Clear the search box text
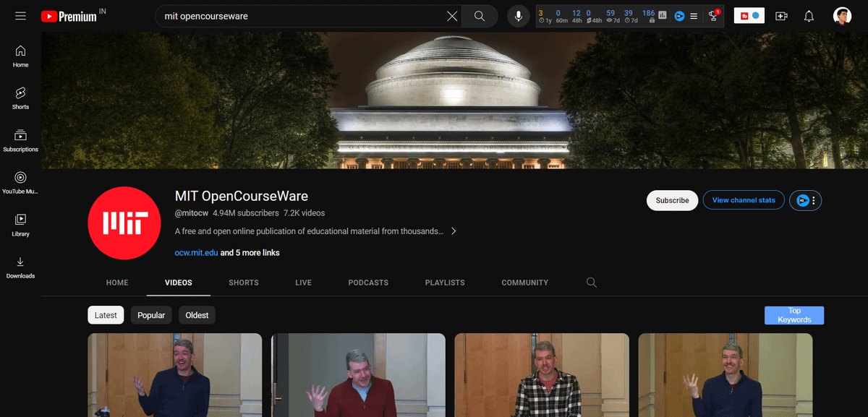This screenshot has height=417, width=868. pyautogui.click(x=452, y=16)
